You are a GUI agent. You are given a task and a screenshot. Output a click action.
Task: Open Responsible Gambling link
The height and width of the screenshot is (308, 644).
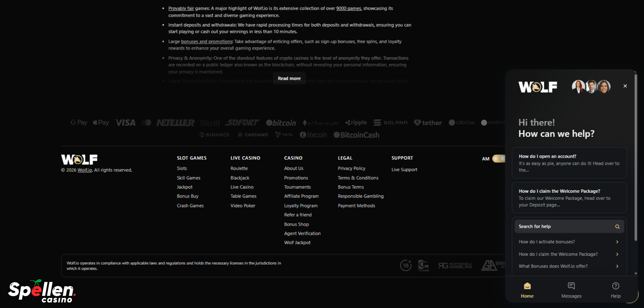click(361, 196)
